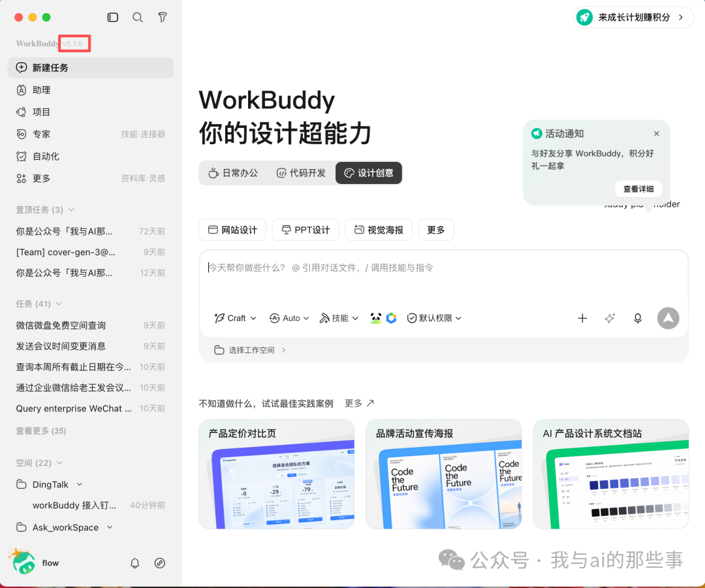The height and width of the screenshot is (588, 705).
Task: Open the Auto model dropdown
Action: 289,318
